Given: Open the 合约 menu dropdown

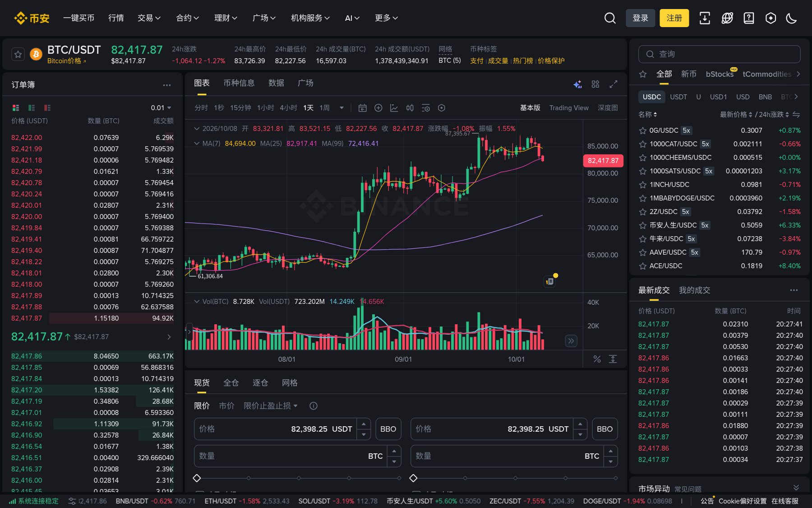Looking at the screenshot, I should [x=187, y=18].
